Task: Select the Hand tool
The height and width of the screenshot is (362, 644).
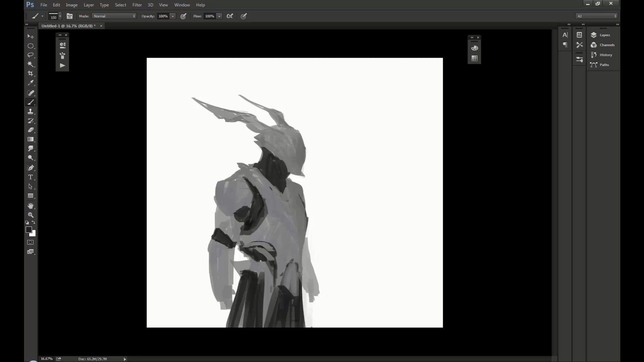Action: click(31, 206)
